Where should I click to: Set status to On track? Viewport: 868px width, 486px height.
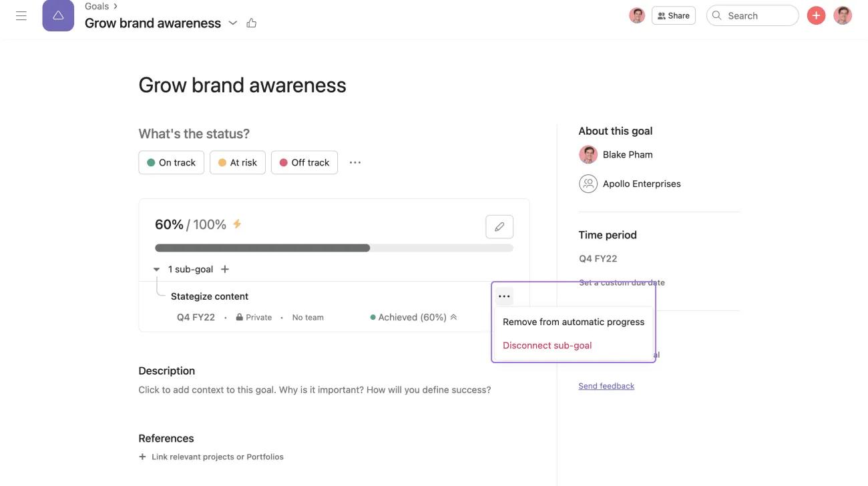(x=171, y=162)
